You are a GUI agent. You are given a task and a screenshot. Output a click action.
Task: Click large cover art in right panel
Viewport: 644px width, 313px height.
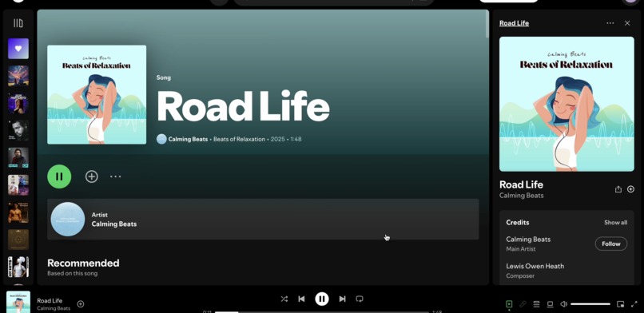(x=566, y=104)
